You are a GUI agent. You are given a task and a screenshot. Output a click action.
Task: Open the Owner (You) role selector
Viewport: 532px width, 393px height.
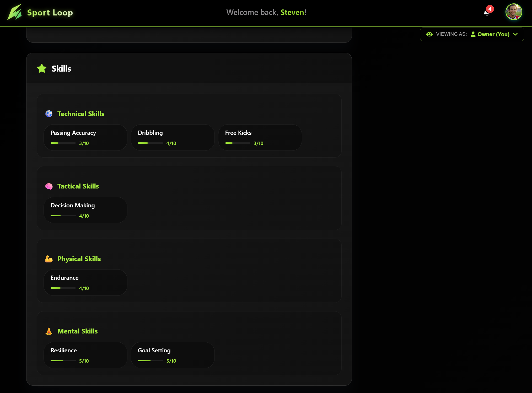click(493, 34)
